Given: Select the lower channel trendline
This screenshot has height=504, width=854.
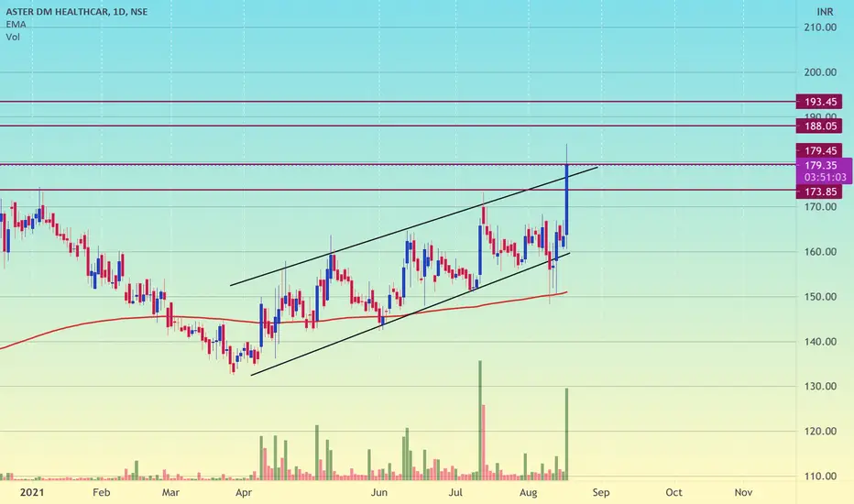Looking at the screenshot, I should coord(410,314).
